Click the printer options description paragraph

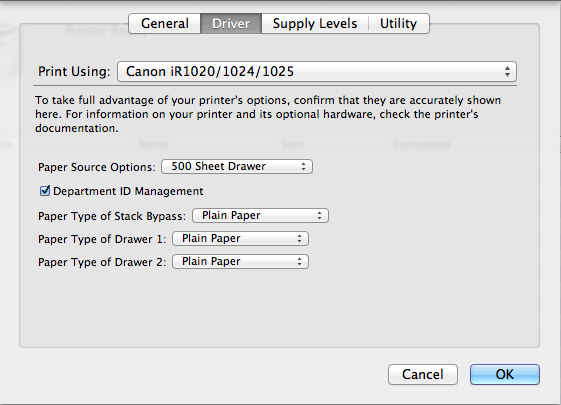pyautogui.click(x=268, y=114)
